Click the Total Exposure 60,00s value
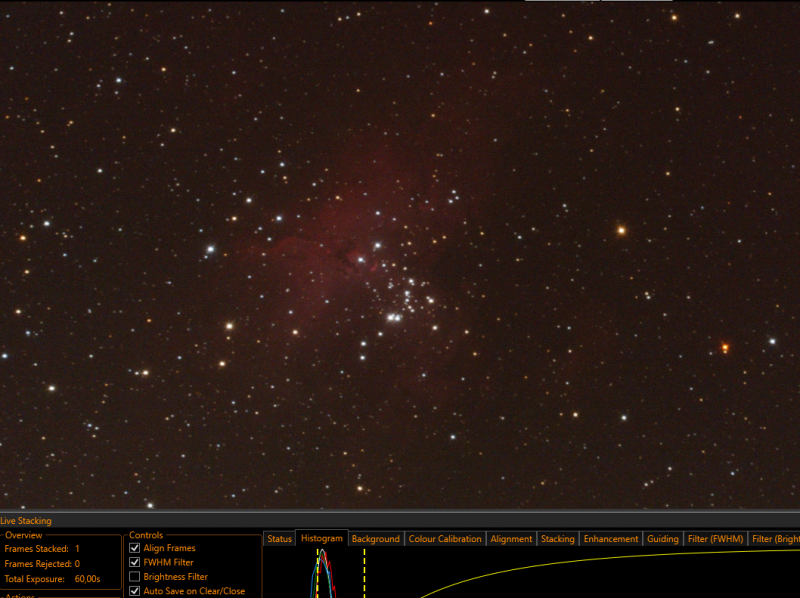This screenshot has width=800, height=598. (x=87, y=579)
